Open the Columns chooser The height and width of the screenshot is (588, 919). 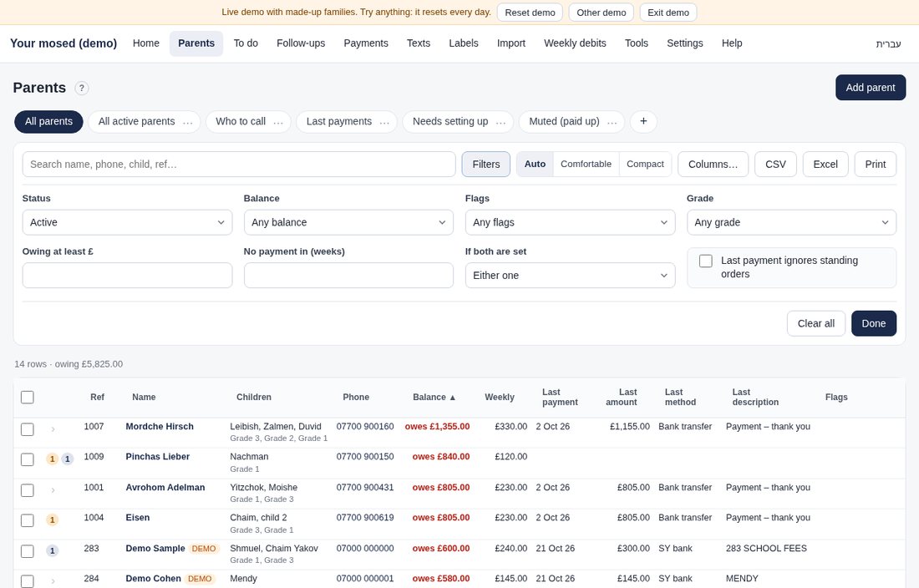713,164
